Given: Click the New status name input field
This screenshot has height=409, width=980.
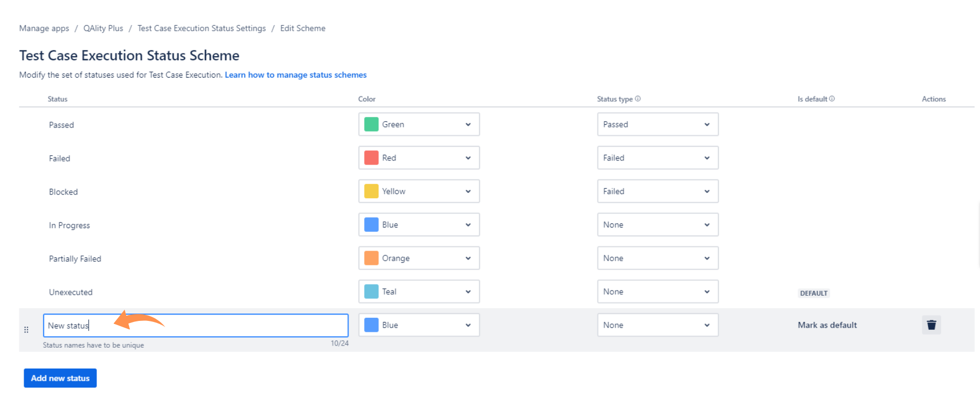Looking at the screenshot, I should tap(195, 326).
